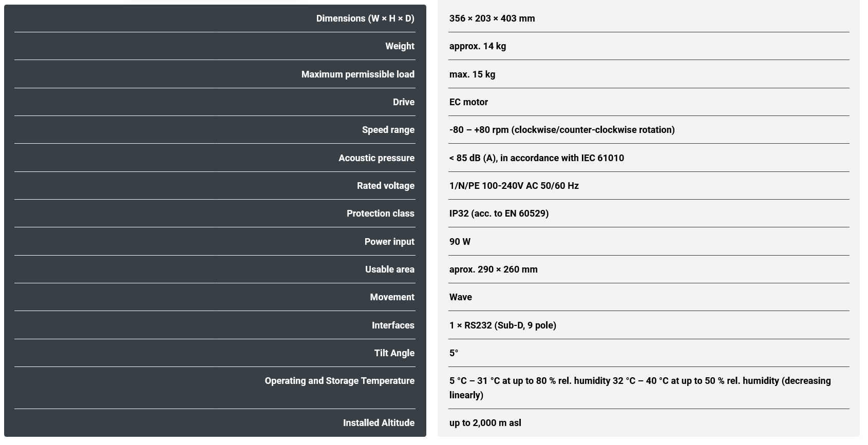Click the IEC 61010 acoustic value
Screen dimensions: 868x445
point(536,158)
